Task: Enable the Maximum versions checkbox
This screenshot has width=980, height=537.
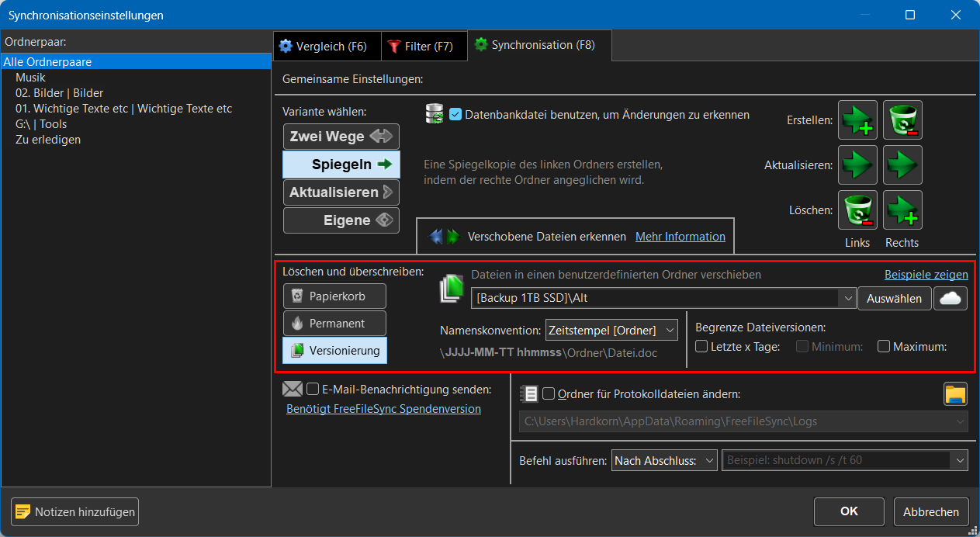Action: (x=884, y=347)
